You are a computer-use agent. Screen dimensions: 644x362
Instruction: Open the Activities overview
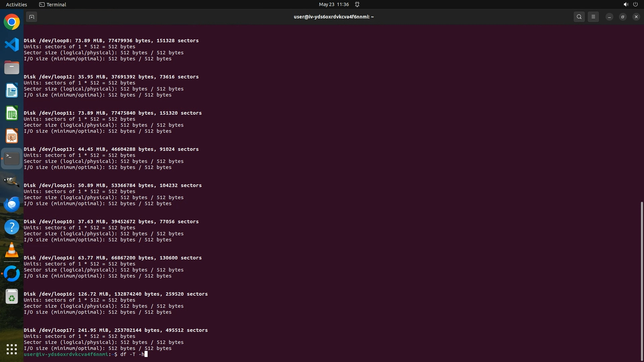16,4
